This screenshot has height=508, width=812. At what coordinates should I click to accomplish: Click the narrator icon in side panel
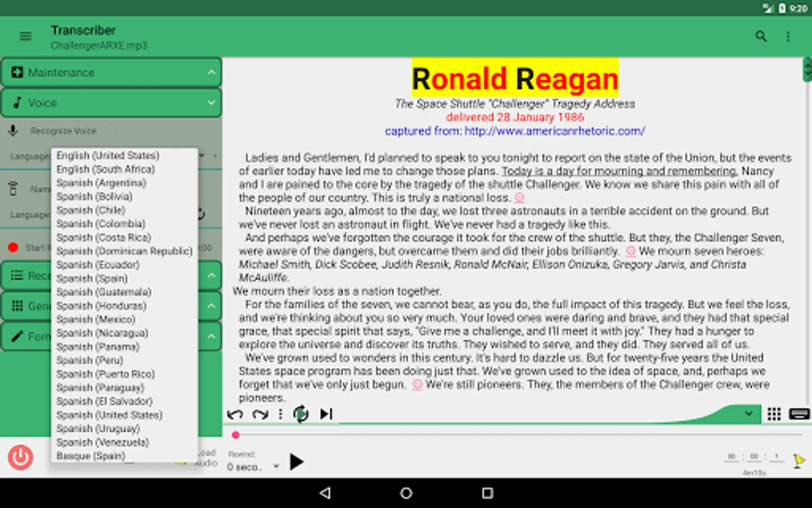pos(13,189)
